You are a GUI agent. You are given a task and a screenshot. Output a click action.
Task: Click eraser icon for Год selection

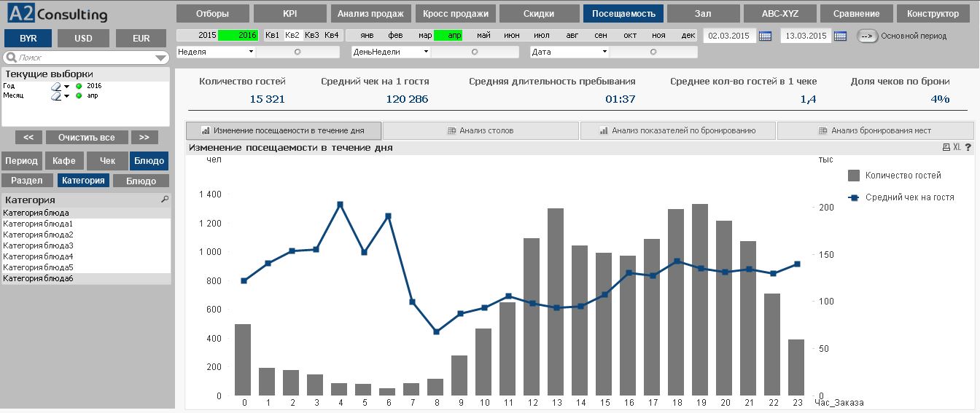click(55, 86)
